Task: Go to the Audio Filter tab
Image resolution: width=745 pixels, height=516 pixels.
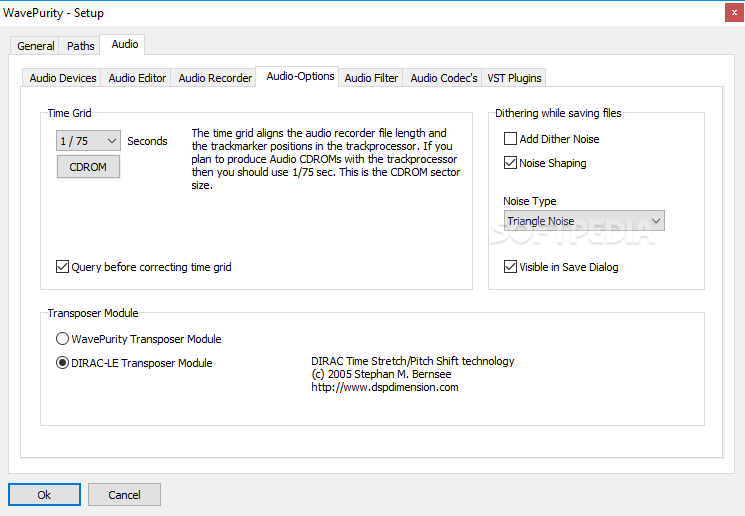Action: pyautogui.click(x=371, y=78)
